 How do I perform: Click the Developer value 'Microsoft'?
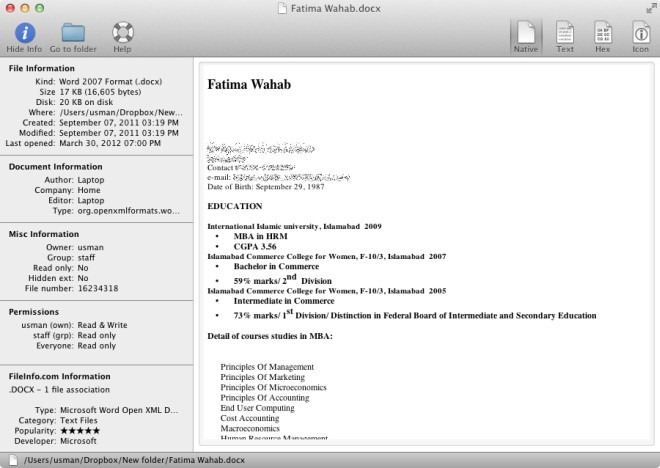[x=78, y=441]
